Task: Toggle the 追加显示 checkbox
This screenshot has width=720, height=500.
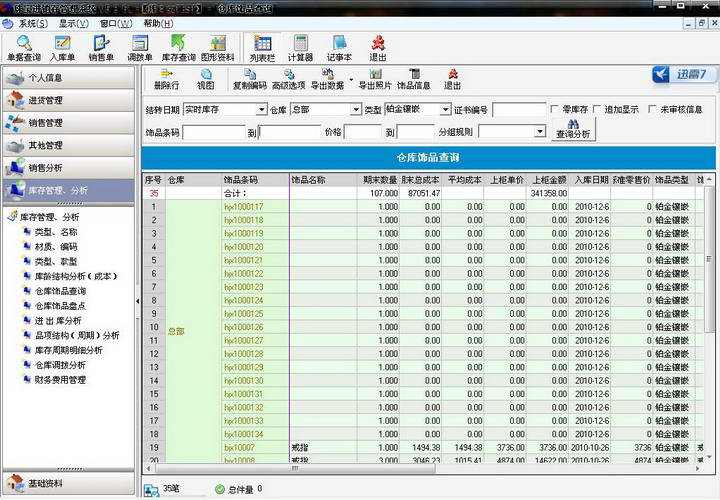Action: coord(596,109)
